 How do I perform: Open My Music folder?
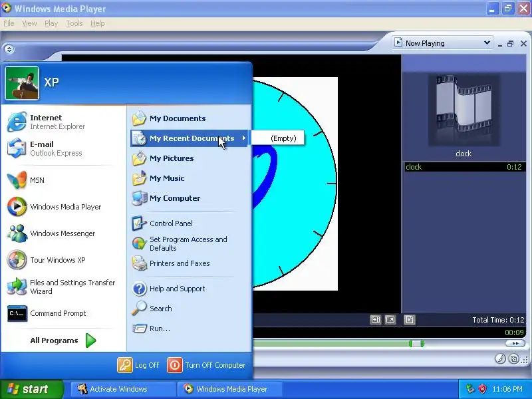point(190,178)
